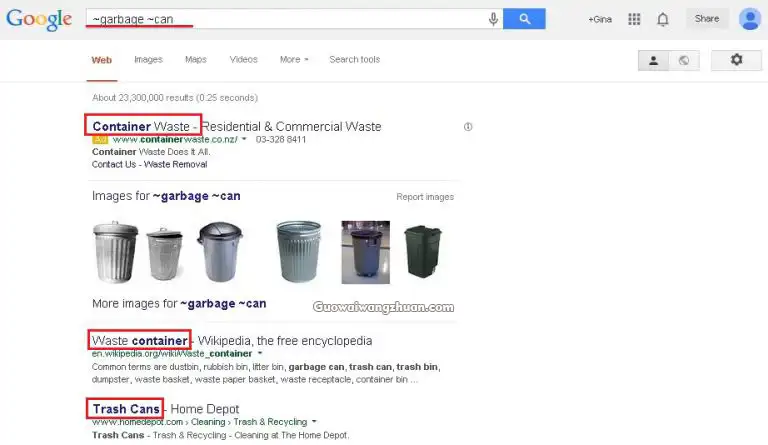
Task: Open domed-lid garbage can thumbnail
Action: pos(220,252)
